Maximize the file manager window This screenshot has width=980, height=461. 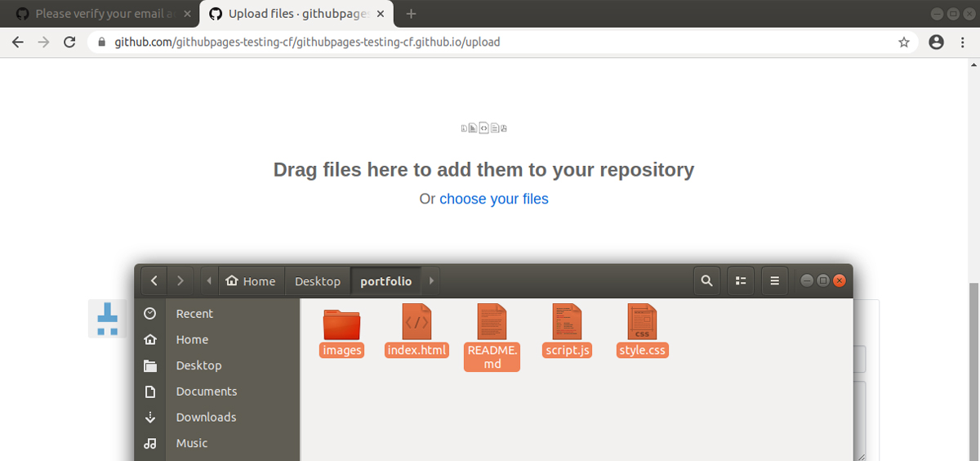point(823,281)
